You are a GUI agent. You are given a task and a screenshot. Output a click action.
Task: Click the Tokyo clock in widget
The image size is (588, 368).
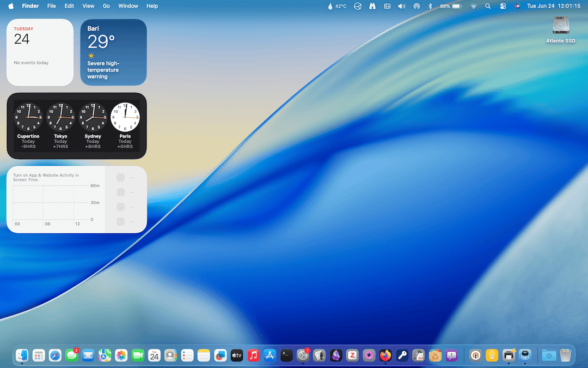tap(60, 117)
